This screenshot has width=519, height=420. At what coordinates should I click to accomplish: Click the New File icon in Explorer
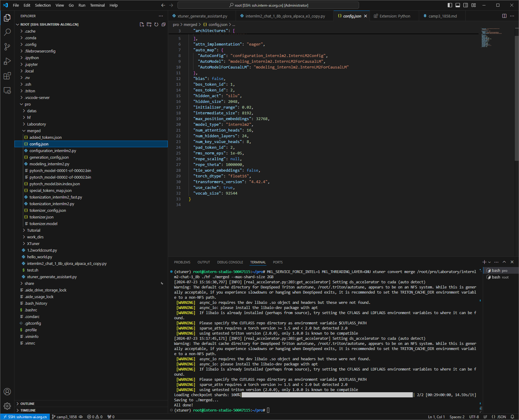(x=142, y=24)
